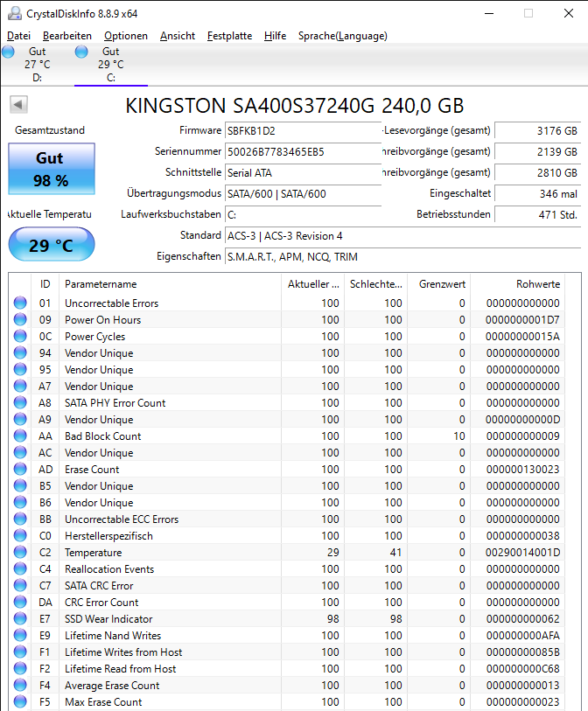
Task: Click status icon of Power On Hours row
Action: (x=20, y=319)
